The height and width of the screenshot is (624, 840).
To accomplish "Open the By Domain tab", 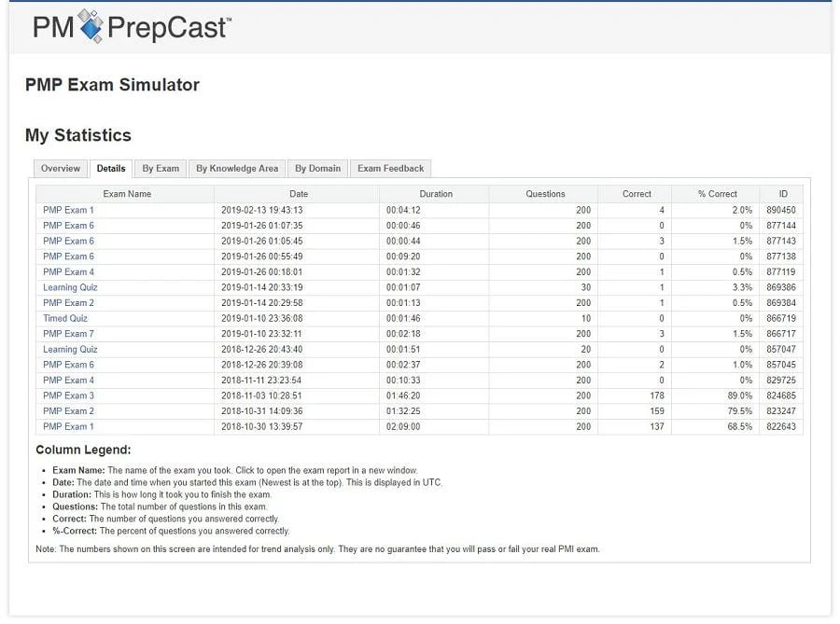I will (x=317, y=169).
